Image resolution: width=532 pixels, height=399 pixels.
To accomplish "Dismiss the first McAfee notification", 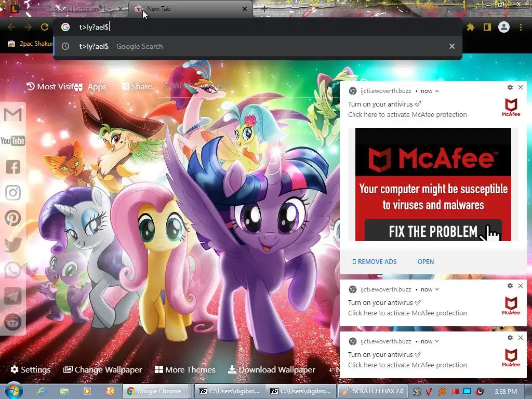I will (521, 87).
